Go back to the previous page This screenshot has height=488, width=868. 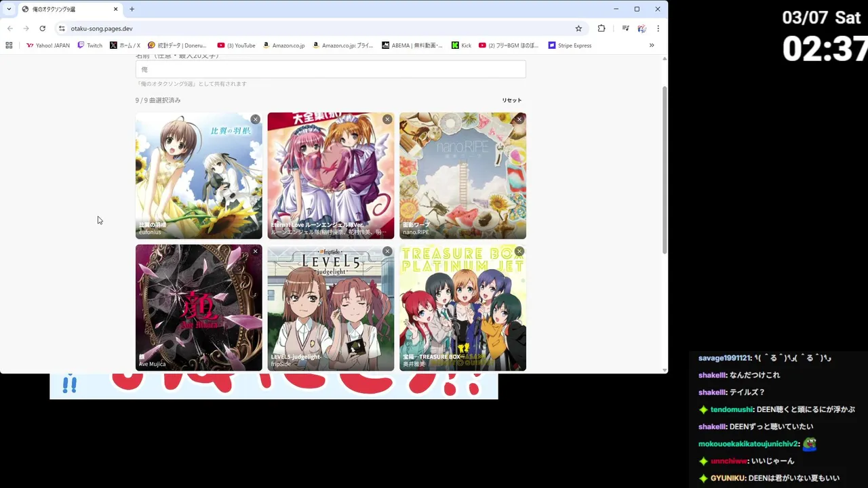coord(9,28)
